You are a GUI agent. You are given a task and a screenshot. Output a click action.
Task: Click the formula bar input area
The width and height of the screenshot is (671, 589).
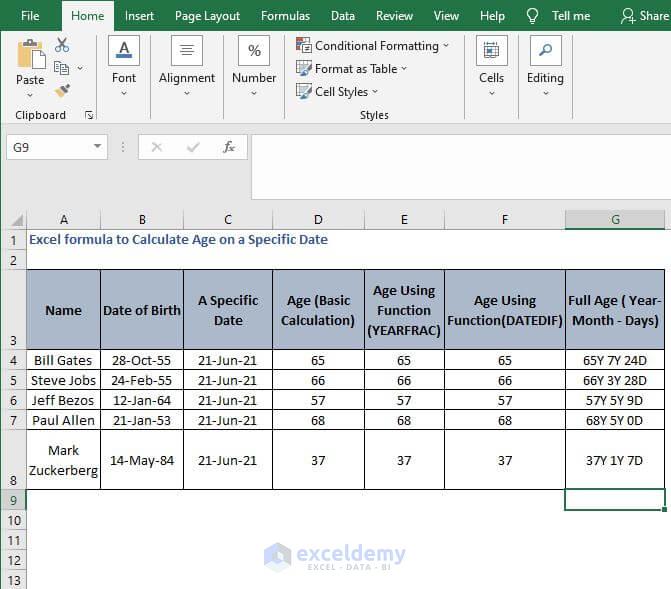[461, 167]
